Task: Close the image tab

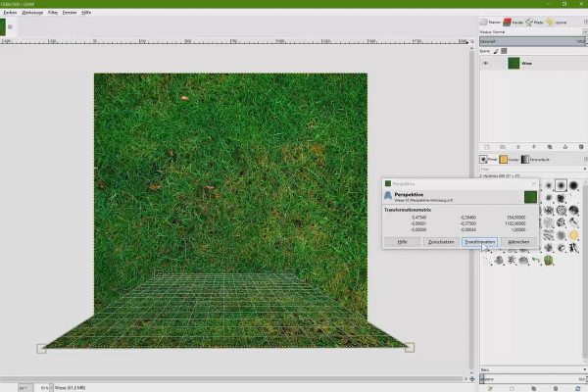Action: point(10,27)
